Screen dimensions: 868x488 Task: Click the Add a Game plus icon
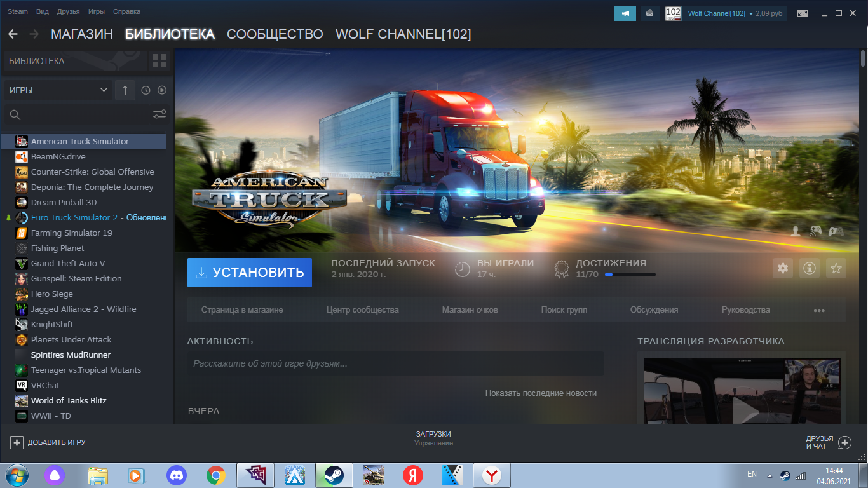[x=17, y=442]
